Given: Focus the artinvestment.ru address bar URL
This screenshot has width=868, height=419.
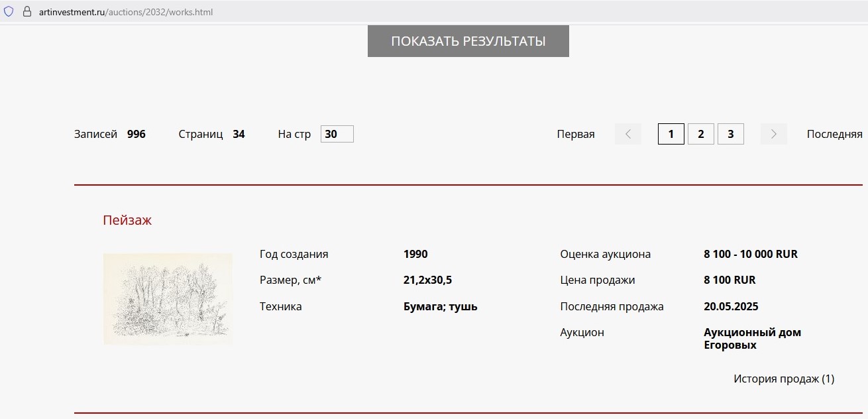Looking at the screenshot, I should 126,12.
